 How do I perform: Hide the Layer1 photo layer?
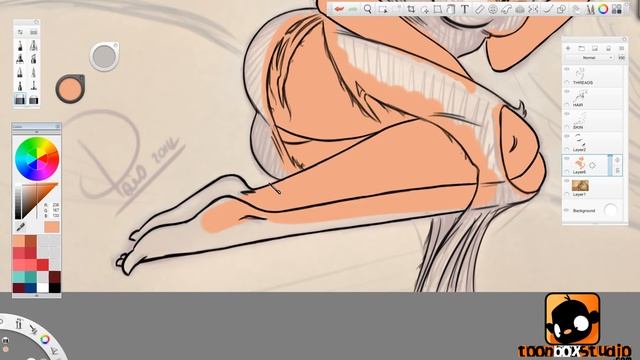click(567, 181)
